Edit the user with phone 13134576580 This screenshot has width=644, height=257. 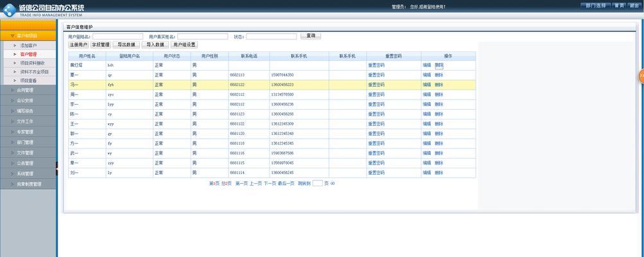pos(427,94)
